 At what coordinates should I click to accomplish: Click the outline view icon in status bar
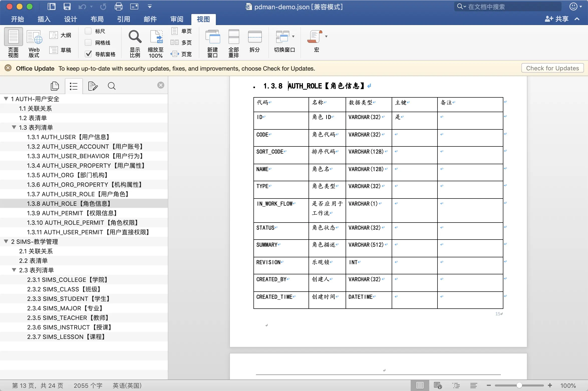[x=456, y=385]
